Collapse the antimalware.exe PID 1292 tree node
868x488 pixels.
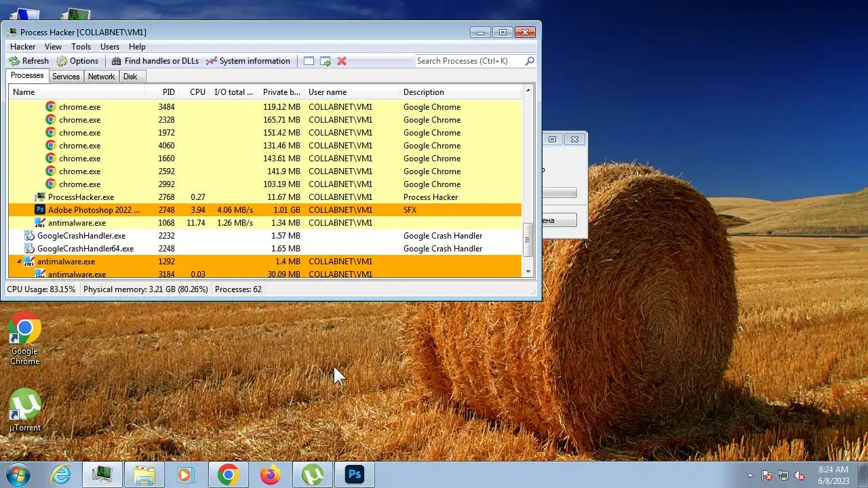click(19, 262)
